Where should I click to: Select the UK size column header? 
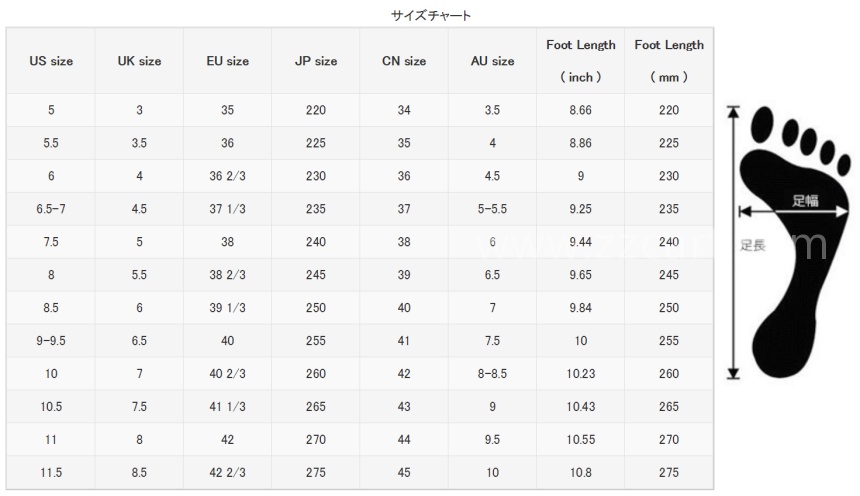tap(139, 61)
